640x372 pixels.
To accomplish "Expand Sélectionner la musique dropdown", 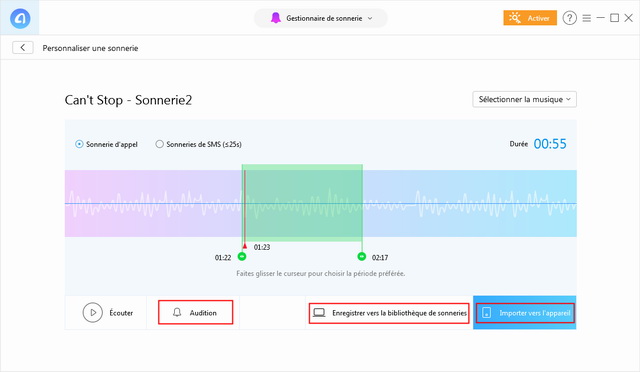I will point(524,99).
